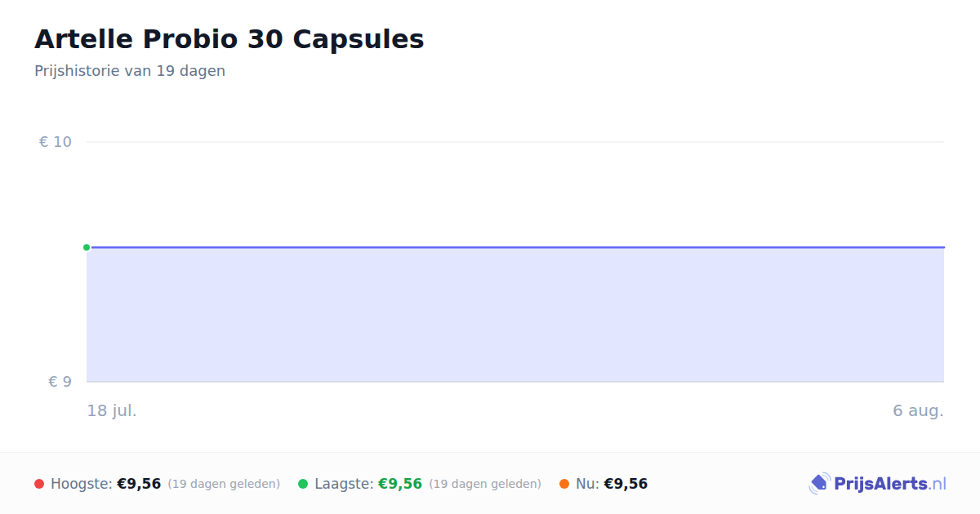980x514 pixels.
Task: Click the red Hoogste indicator dot
Action: point(39,484)
